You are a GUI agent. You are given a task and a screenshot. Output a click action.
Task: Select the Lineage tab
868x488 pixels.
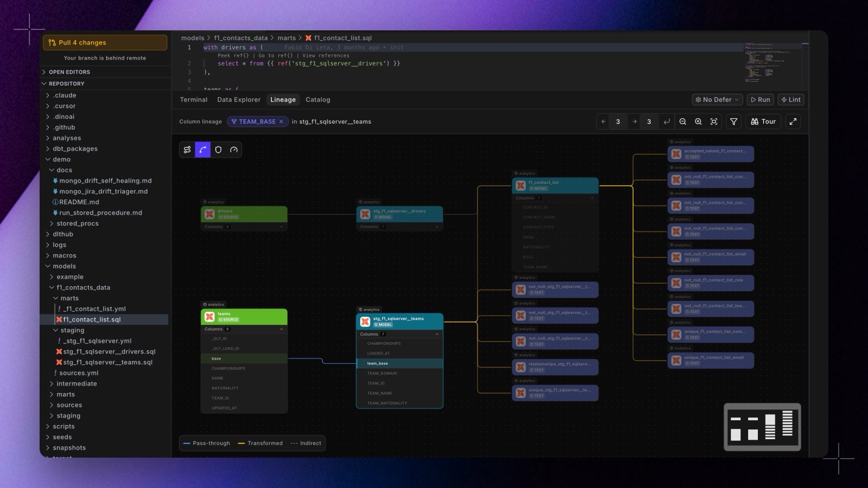click(x=283, y=100)
